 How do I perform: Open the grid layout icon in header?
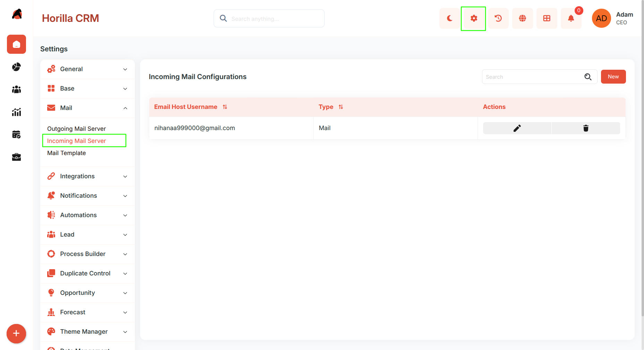point(547,18)
